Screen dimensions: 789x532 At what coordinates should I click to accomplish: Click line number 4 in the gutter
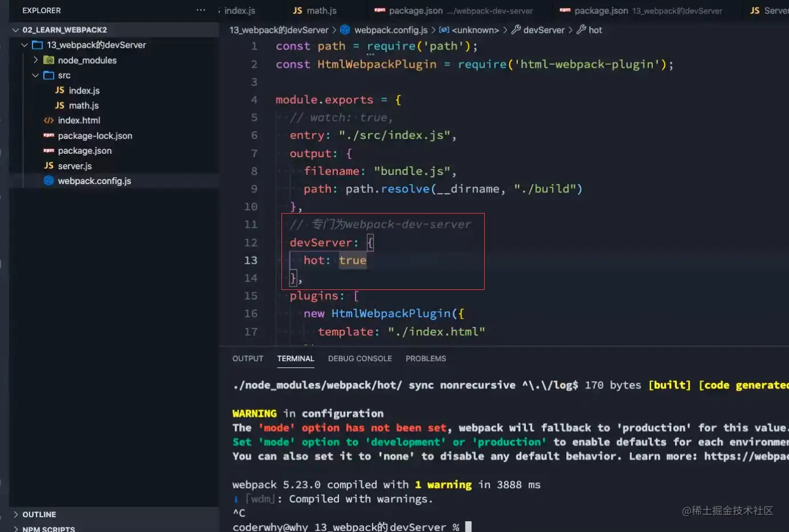[254, 100]
